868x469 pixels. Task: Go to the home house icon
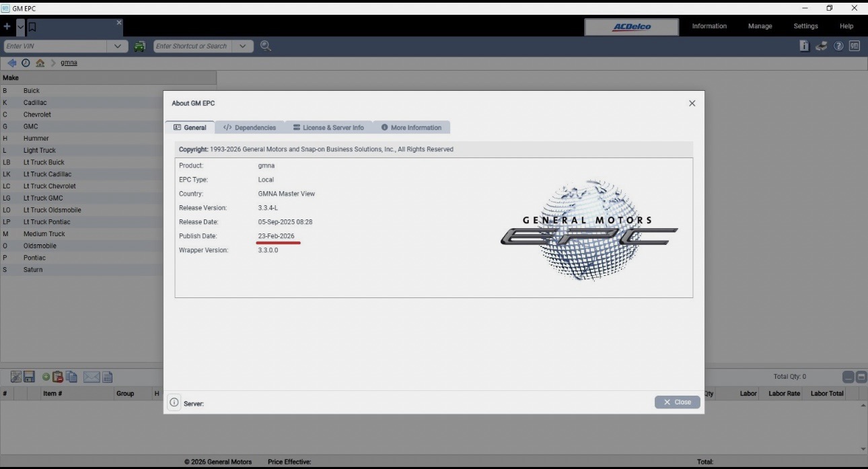tap(40, 63)
